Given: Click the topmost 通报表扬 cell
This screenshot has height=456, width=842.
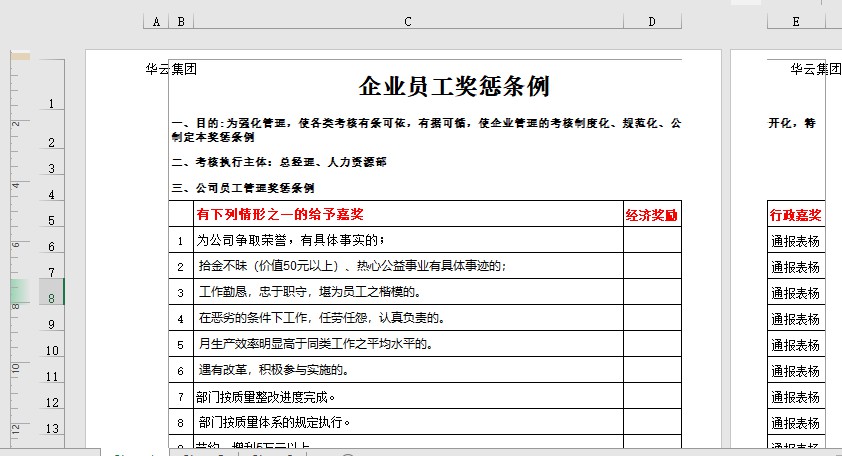Looking at the screenshot, I should 796,241.
